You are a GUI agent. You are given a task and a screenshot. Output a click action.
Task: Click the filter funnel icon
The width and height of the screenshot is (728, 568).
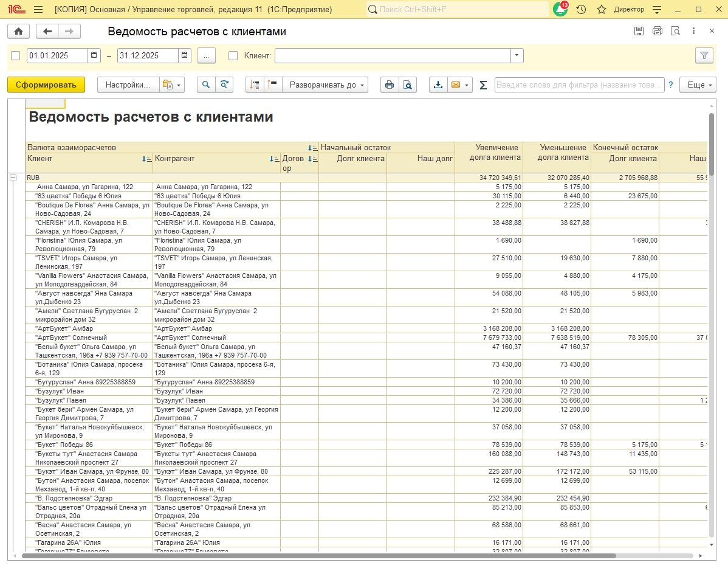[704, 55]
